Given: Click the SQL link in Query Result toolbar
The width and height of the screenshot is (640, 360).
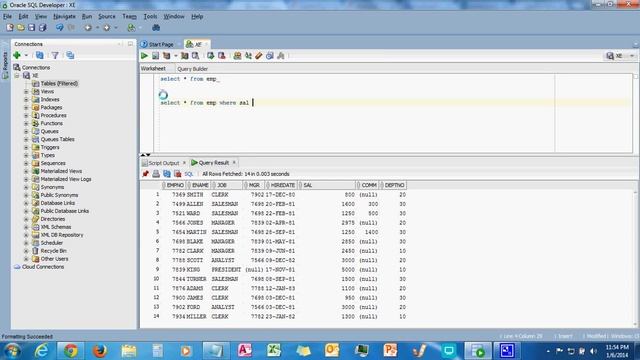Looking at the screenshot, I should point(189,174).
